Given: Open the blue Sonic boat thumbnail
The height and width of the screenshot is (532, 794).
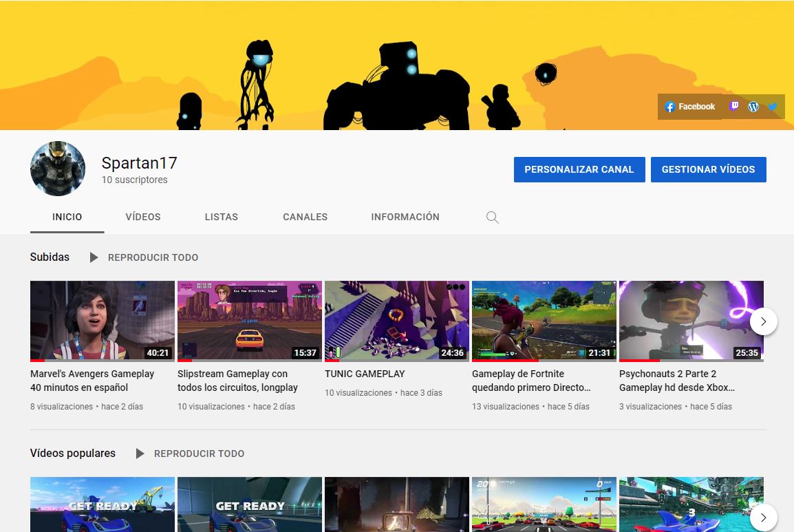Looking at the screenshot, I should click(x=691, y=504).
